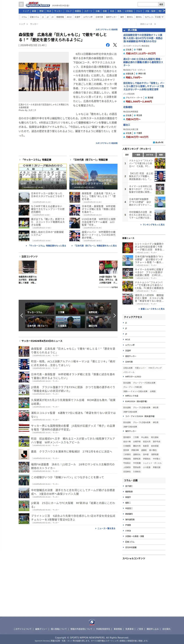The width and height of the screenshot is (184, 644).
Task: Open 「サッカーコラム」特集記事をもっと見る link
Action: tap(47, 246)
